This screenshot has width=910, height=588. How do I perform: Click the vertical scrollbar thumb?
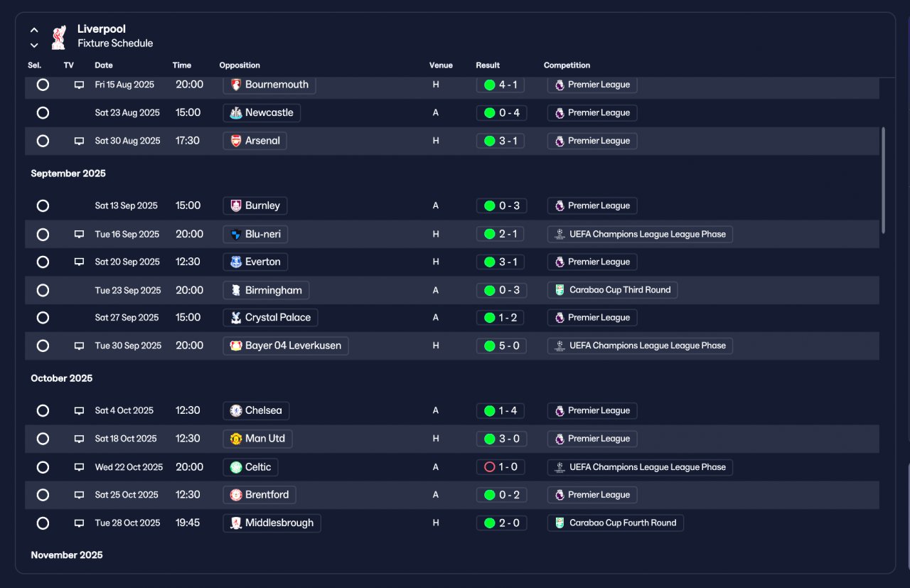click(x=884, y=180)
